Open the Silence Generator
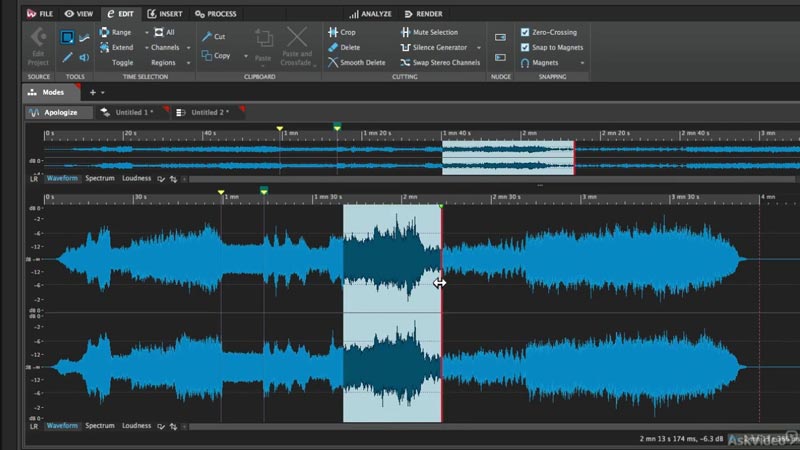800x450 pixels. click(x=434, y=47)
